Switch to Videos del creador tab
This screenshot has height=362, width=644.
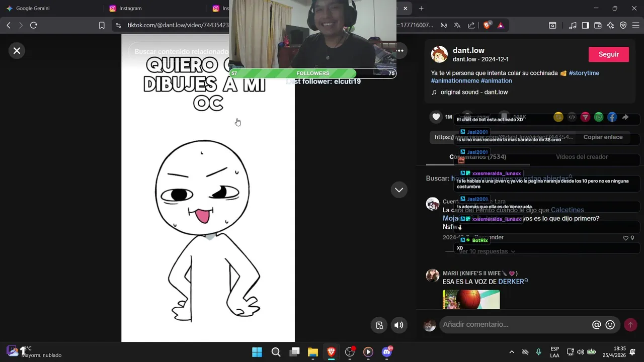pos(582,157)
